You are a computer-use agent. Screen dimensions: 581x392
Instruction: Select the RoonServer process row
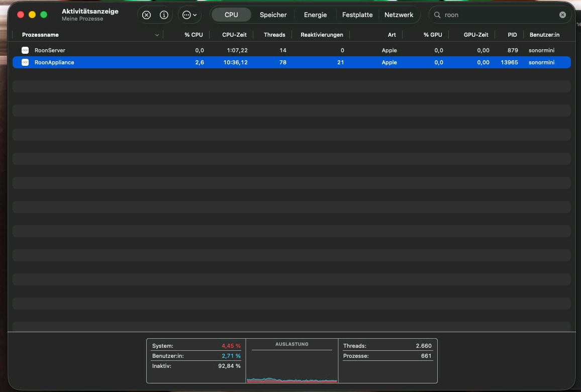pos(292,50)
